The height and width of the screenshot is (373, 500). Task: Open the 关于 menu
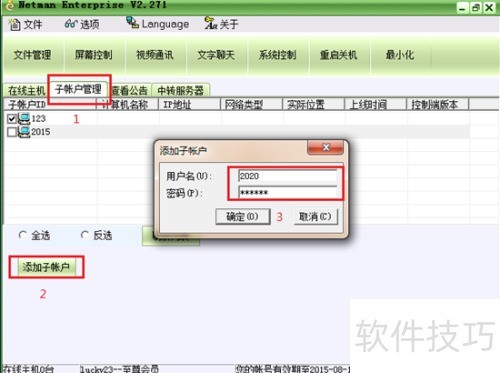pyautogui.click(x=221, y=24)
